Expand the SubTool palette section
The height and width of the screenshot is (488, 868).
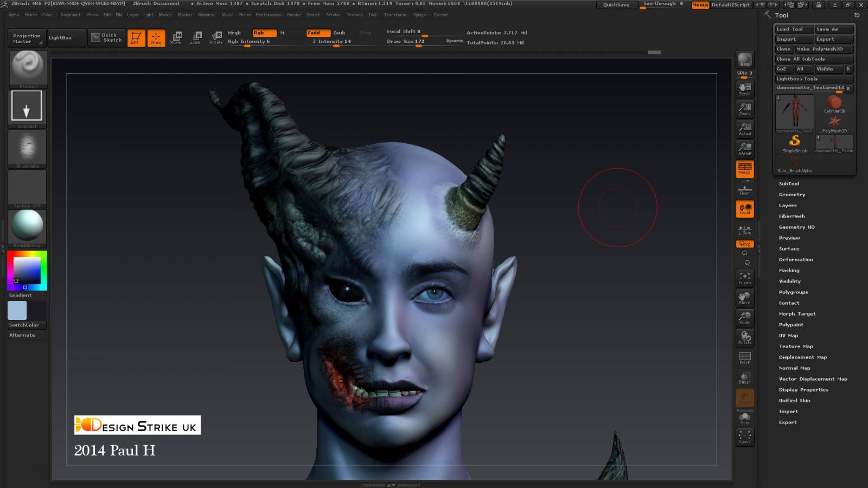tap(789, 184)
